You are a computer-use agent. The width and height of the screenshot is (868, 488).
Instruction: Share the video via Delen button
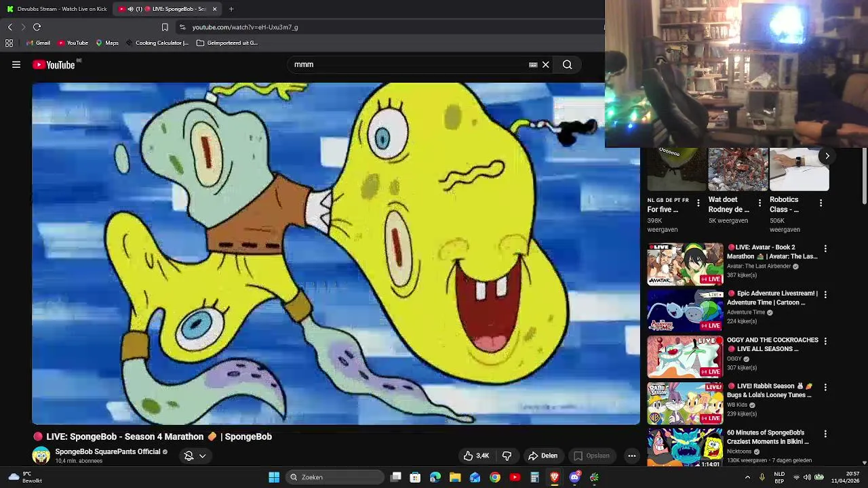coord(543,455)
